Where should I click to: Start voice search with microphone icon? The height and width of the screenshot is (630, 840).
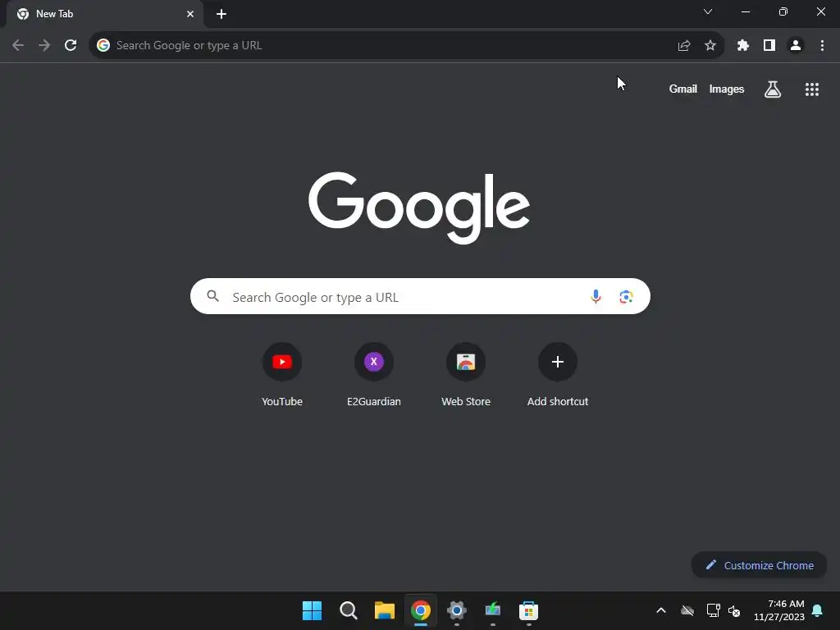click(x=596, y=296)
